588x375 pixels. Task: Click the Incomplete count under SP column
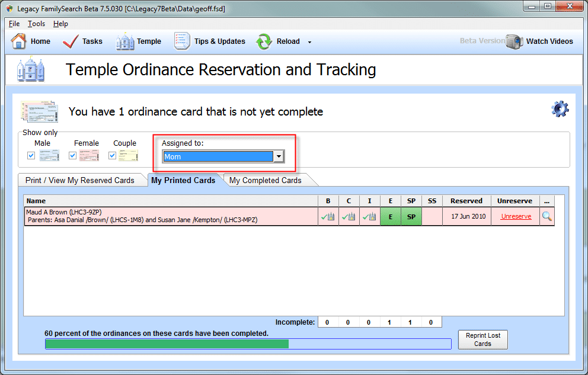[x=410, y=322]
